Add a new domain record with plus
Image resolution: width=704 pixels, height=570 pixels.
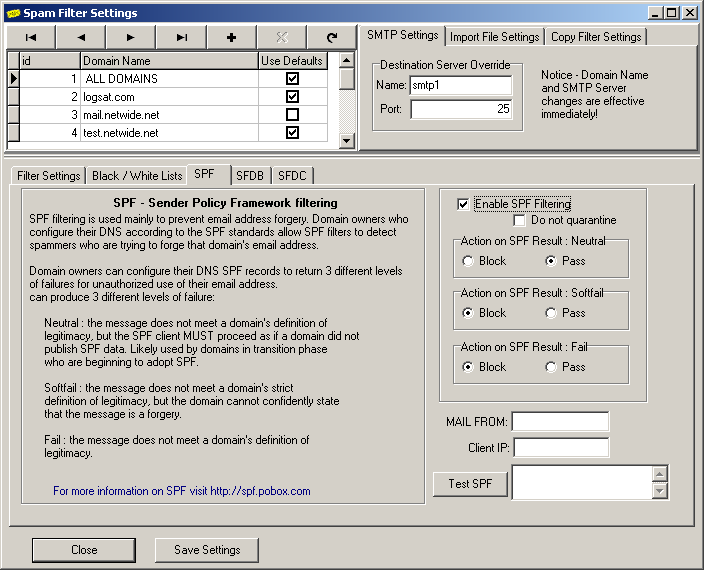click(x=232, y=37)
